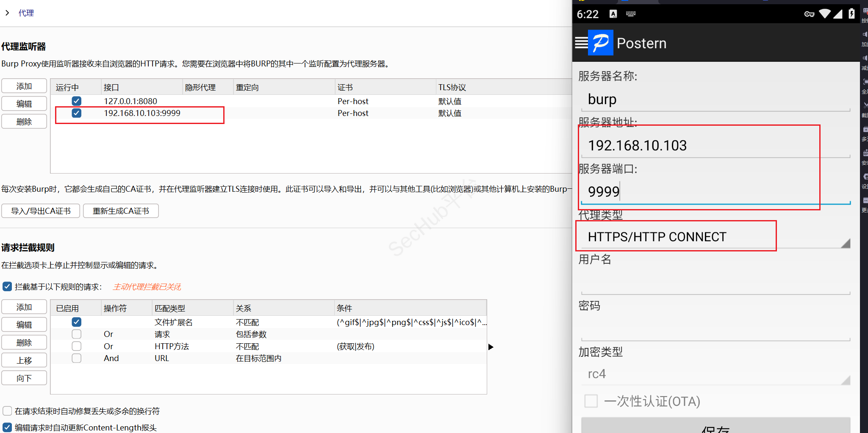Enable the Or 请求 rule checkbox
The width and height of the screenshot is (868, 433).
click(77, 334)
